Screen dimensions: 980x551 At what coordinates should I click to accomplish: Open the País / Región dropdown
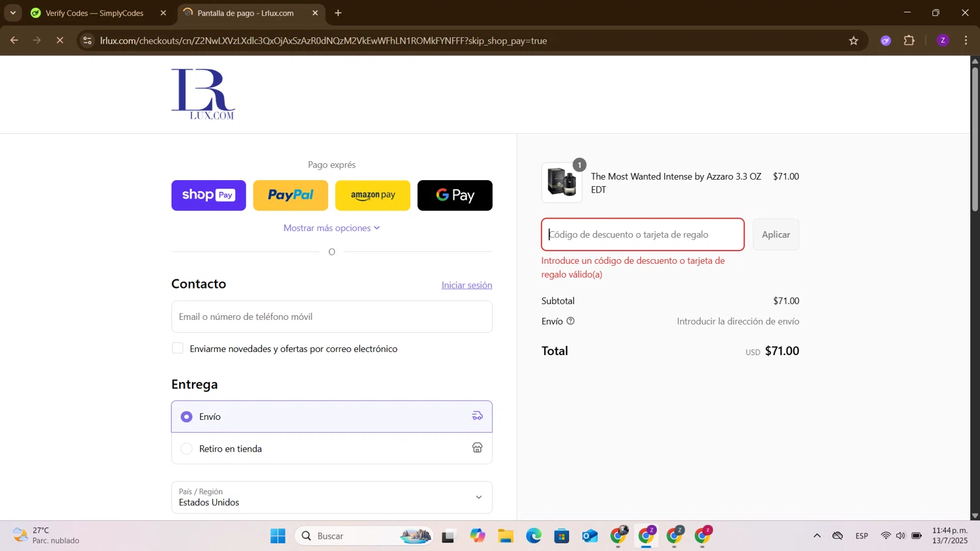tap(332, 497)
